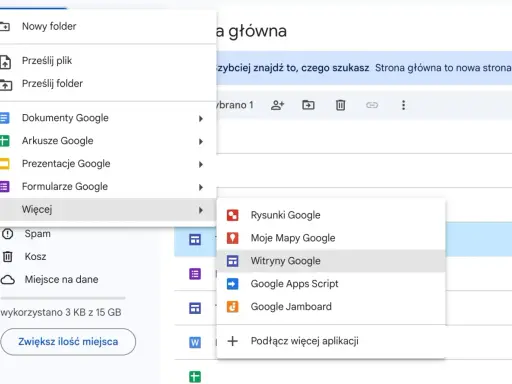The height and width of the screenshot is (384, 512).
Task: Choose Moje Mapy Google in submenu
Action: 331,238
